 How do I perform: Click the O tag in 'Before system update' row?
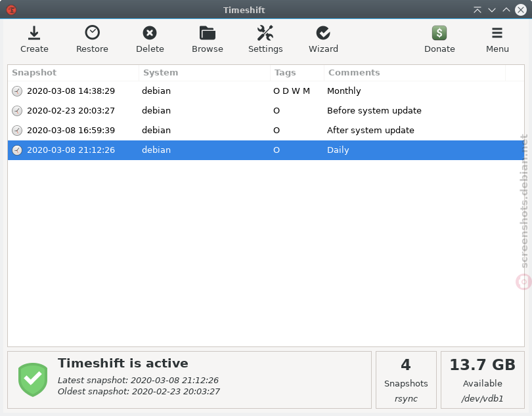tap(276, 110)
